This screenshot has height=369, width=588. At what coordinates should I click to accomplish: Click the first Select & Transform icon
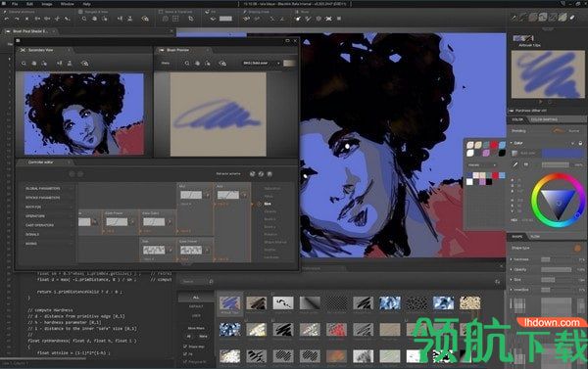click(166, 19)
